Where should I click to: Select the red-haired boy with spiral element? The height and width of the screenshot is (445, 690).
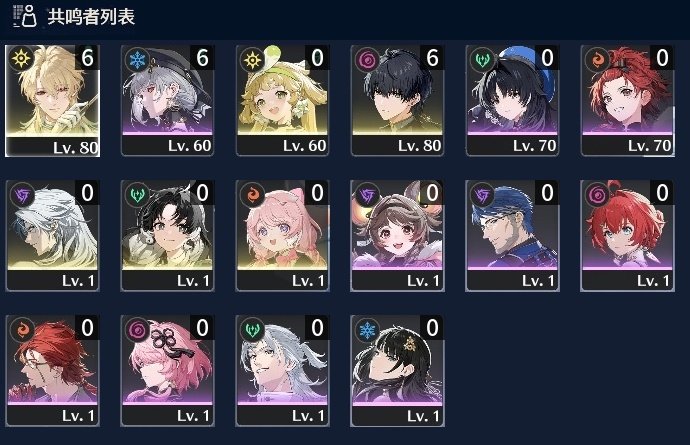point(628,235)
